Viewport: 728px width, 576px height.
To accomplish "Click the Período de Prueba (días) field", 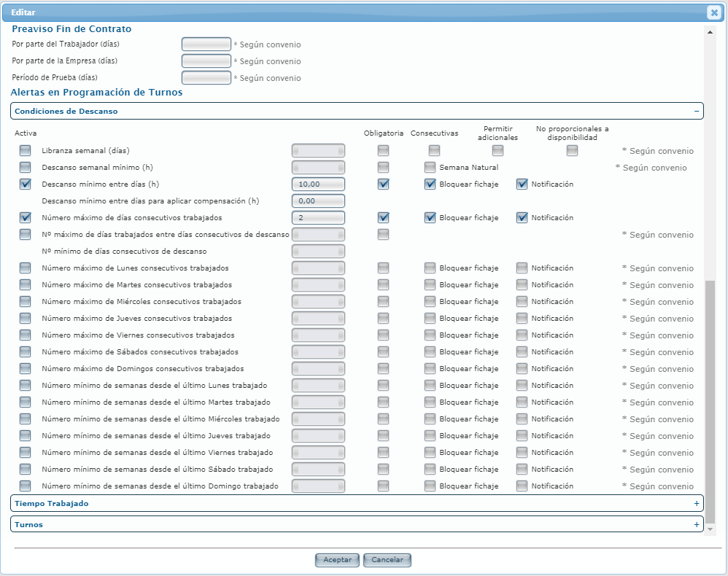I will click(206, 77).
